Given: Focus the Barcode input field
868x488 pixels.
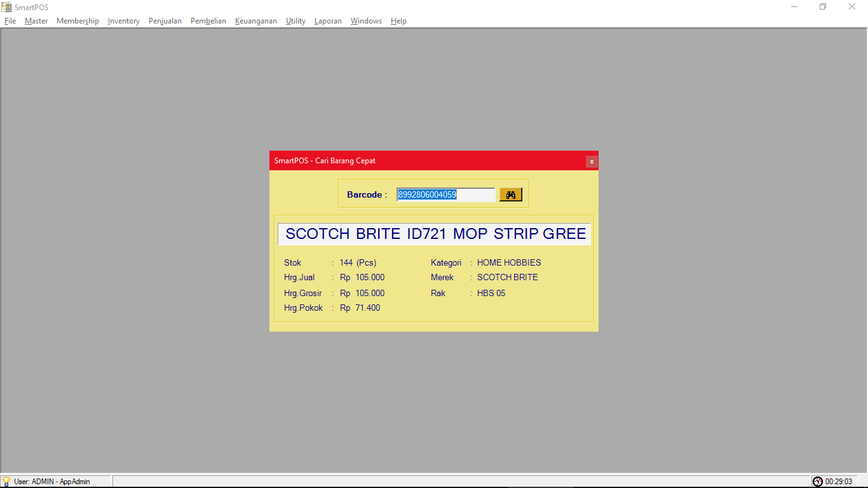Looking at the screenshot, I should click(446, 194).
